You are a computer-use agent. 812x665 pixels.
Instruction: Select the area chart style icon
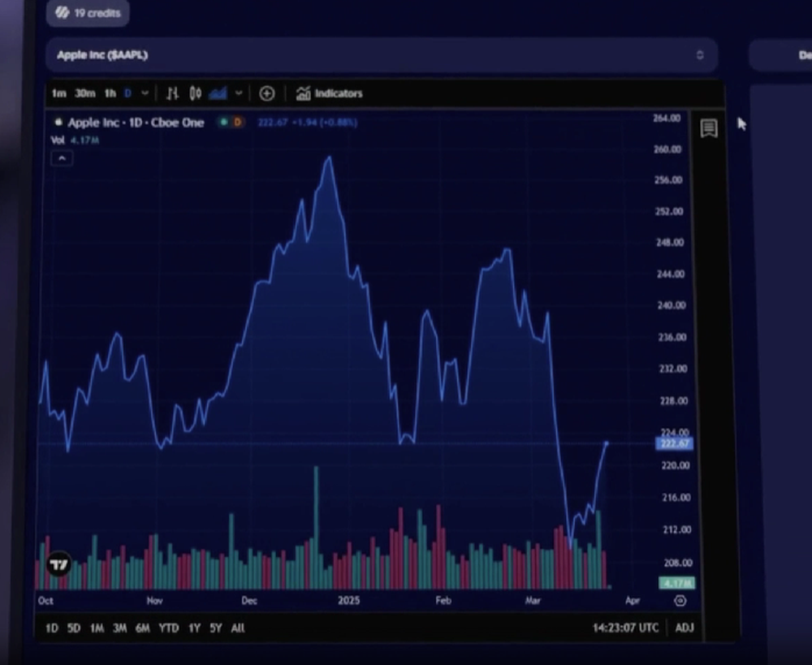[218, 93]
